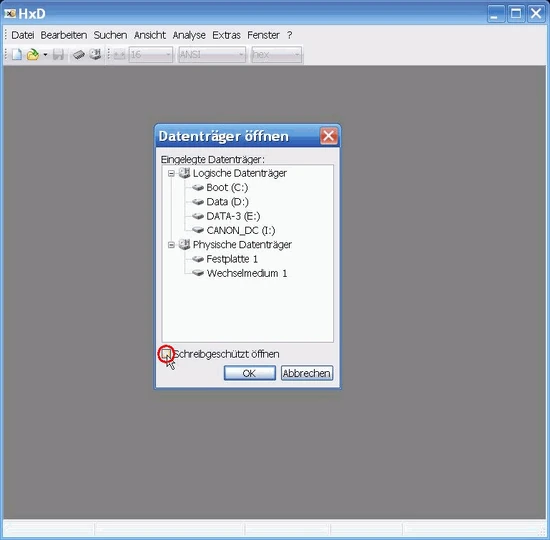Click the New file toolbar icon
The height and width of the screenshot is (540, 550).
17,55
